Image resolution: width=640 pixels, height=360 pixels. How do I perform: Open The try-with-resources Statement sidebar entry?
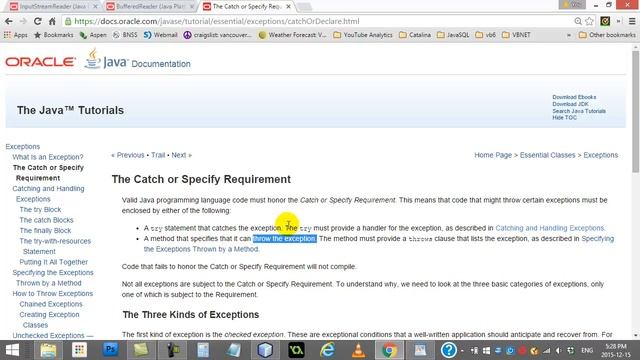[55, 247]
